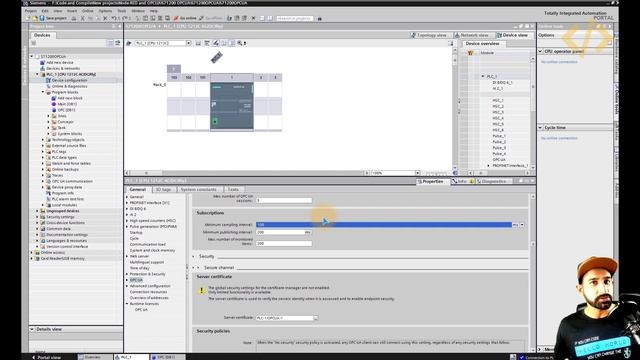
Task: Open the Device view tab
Action: [x=513, y=36]
